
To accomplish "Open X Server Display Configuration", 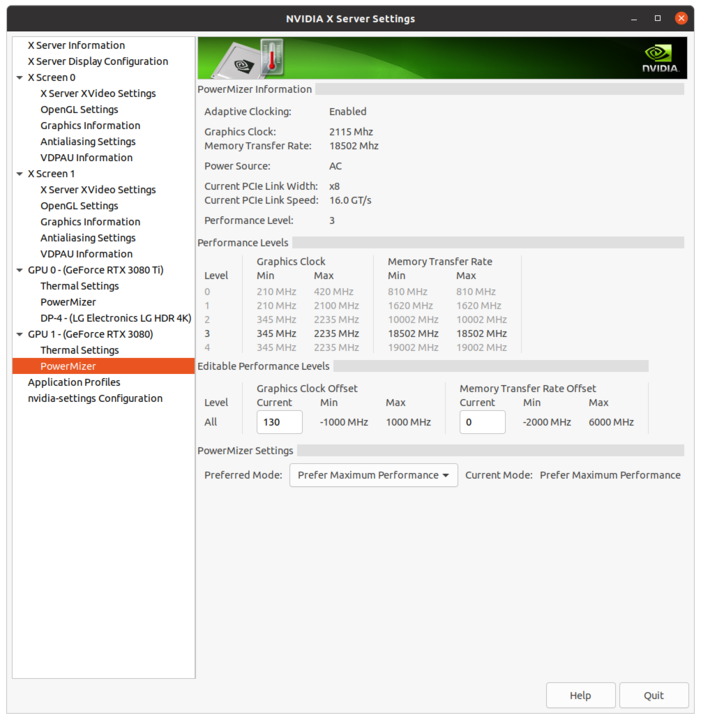I will pos(98,61).
